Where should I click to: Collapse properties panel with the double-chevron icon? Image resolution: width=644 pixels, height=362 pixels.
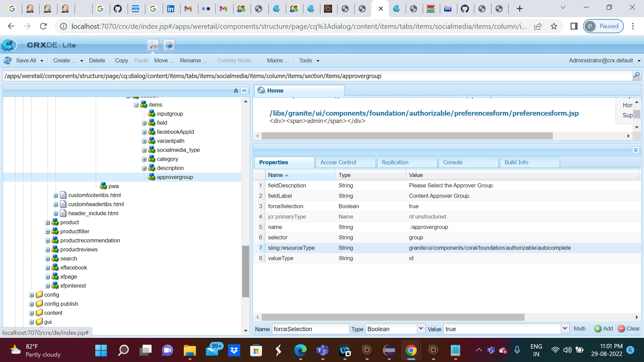(x=636, y=150)
